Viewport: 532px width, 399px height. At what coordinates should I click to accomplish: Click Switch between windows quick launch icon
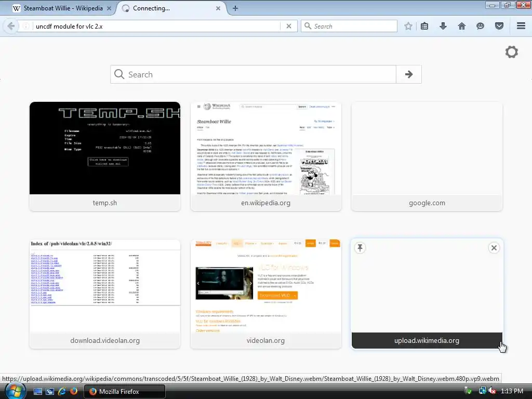tap(49, 391)
